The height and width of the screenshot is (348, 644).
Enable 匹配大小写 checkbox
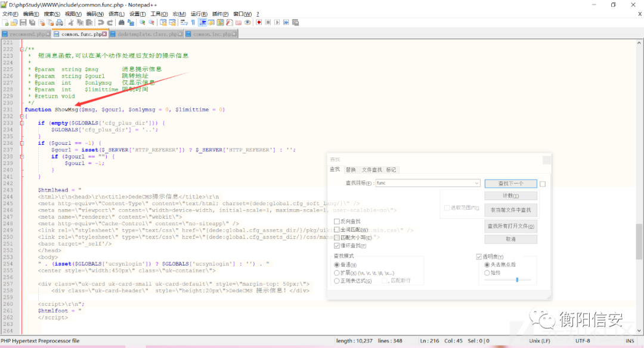(337, 238)
